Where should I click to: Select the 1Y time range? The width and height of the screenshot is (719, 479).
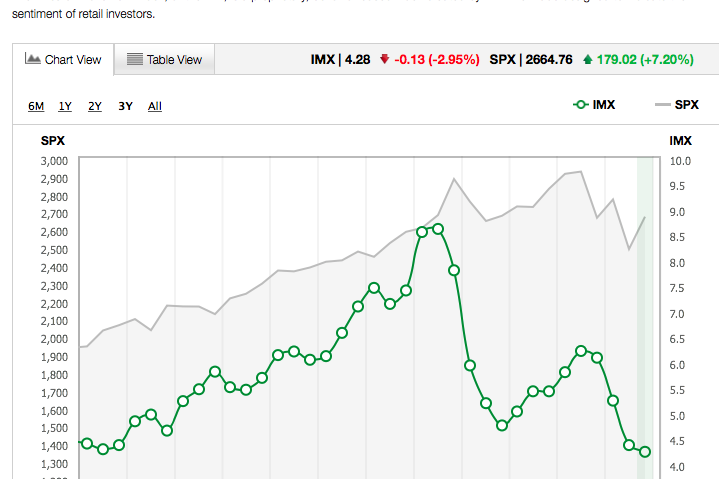pyautogui.click(x=65, y=106)
